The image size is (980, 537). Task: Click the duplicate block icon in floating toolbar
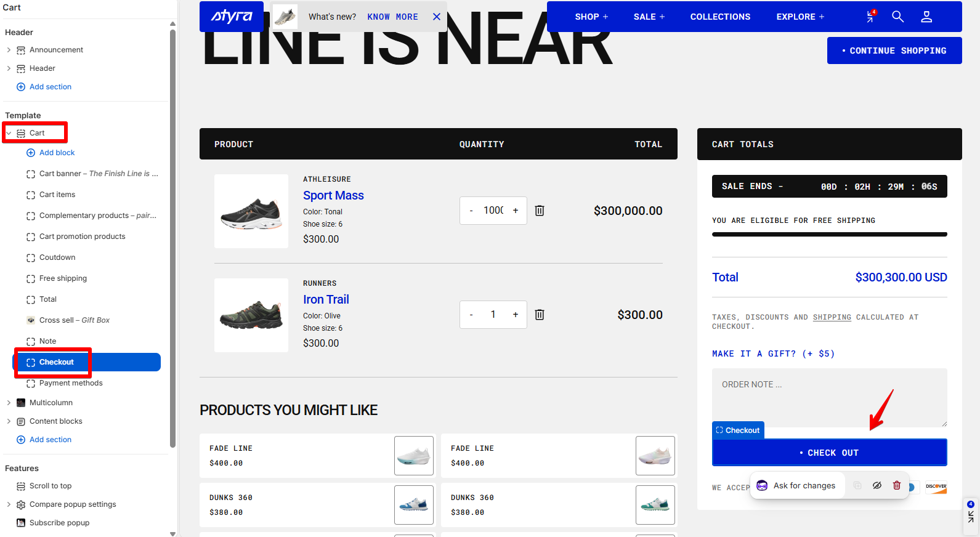857,485
